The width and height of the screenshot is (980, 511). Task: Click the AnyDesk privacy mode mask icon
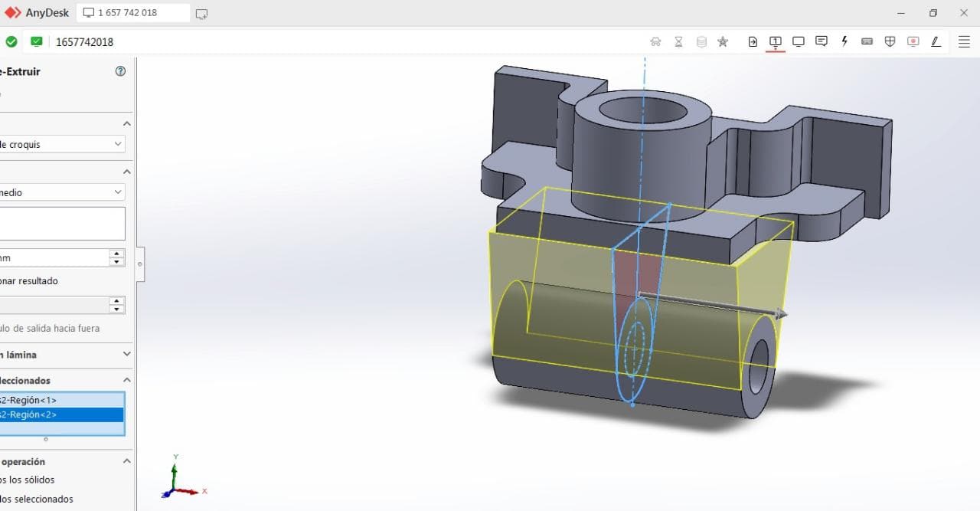click(x=655, y=42)
